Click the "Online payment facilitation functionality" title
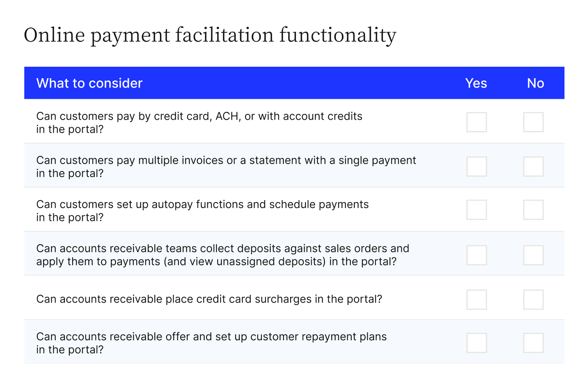 click(210, 35)
